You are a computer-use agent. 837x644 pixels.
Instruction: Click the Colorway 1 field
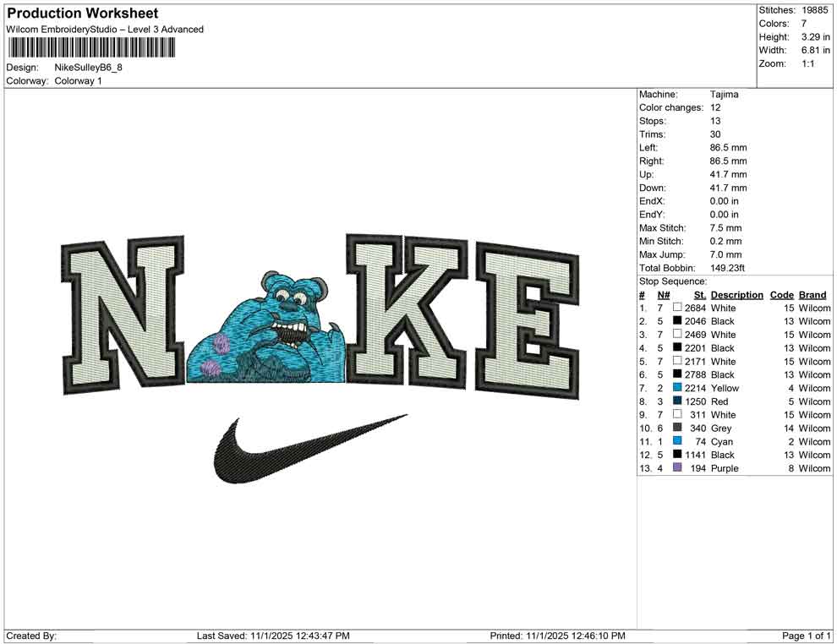click(80, 82)
